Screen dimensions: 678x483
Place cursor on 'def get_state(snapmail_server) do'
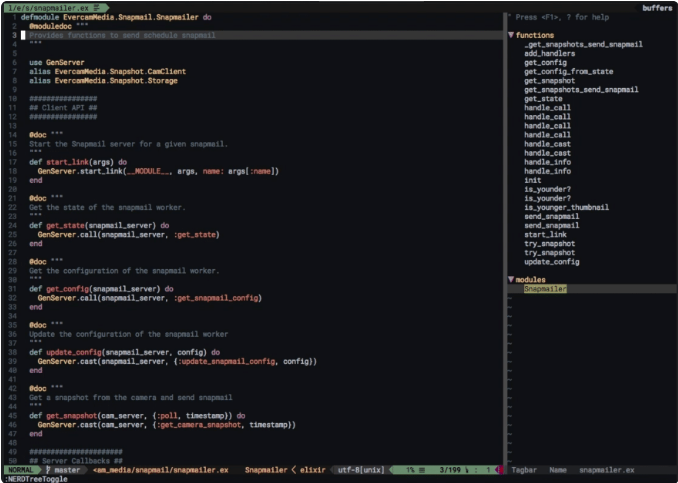tap(99, 225)
